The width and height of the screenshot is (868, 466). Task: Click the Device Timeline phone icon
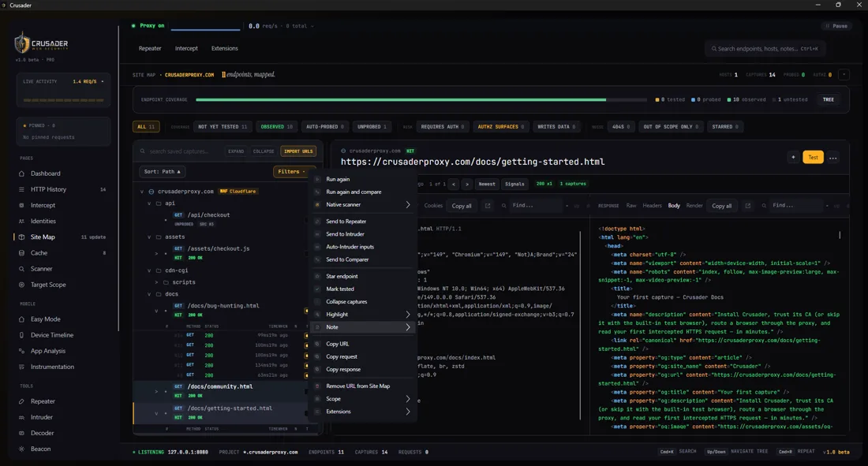[21, 335]
